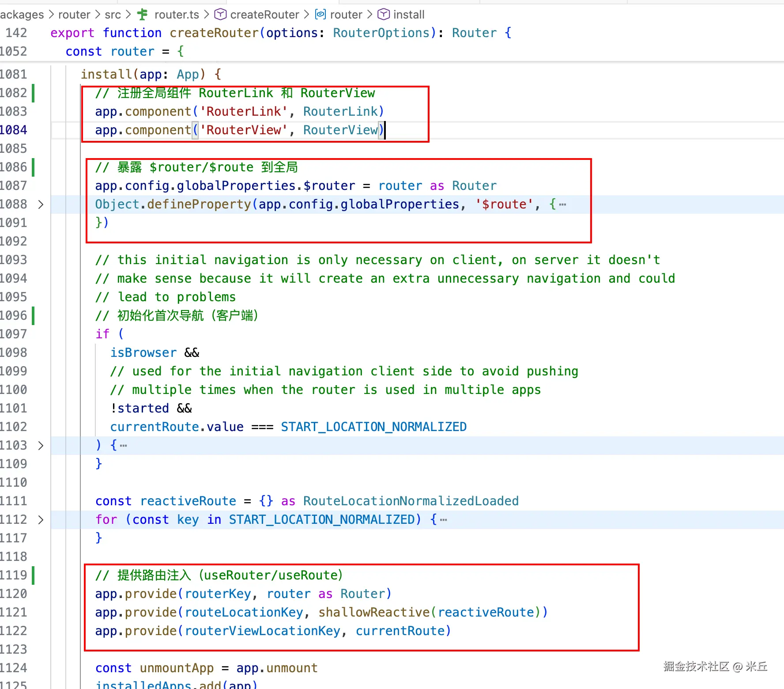Click the green change marker at line 1119

coord(33,575)
